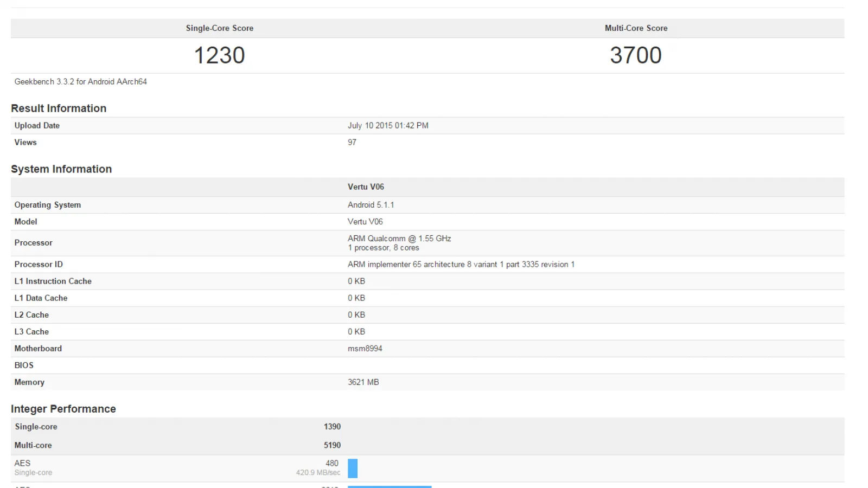Select the Android 5.1.1 value
868x488 pixels.
click(x=371, y=205)
